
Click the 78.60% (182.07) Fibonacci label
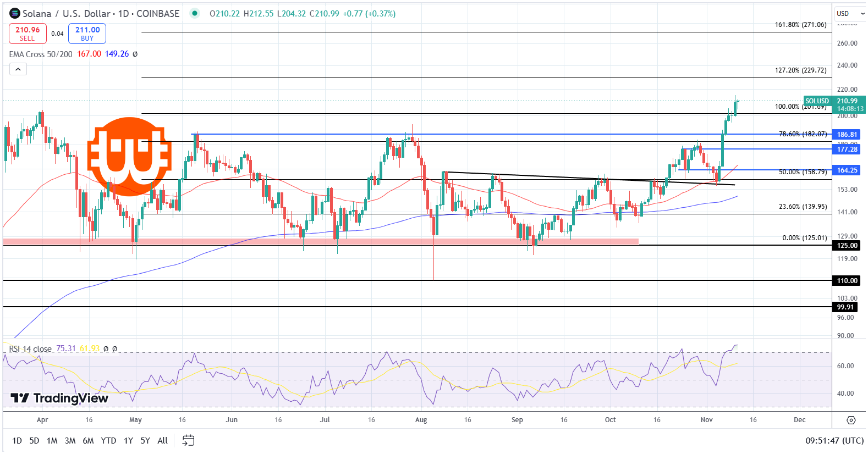(803, 134)
